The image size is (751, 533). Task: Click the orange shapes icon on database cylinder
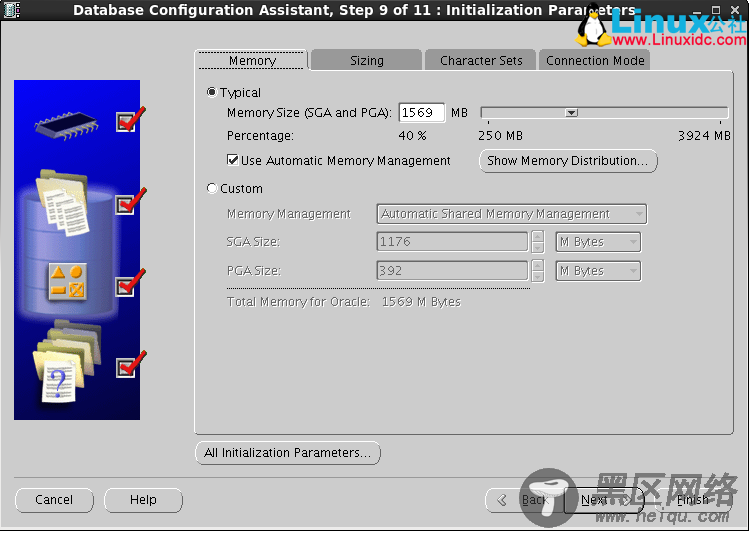click(68, 282)
